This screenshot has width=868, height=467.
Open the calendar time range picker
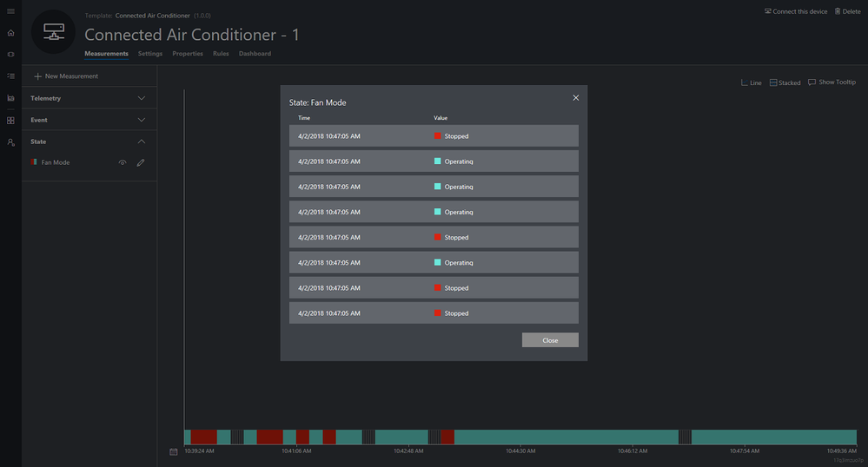tap(173, 452)
